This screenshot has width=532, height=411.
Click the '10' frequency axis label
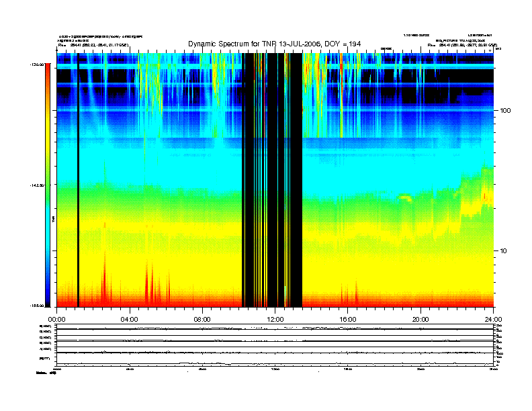tap(504, 251)
